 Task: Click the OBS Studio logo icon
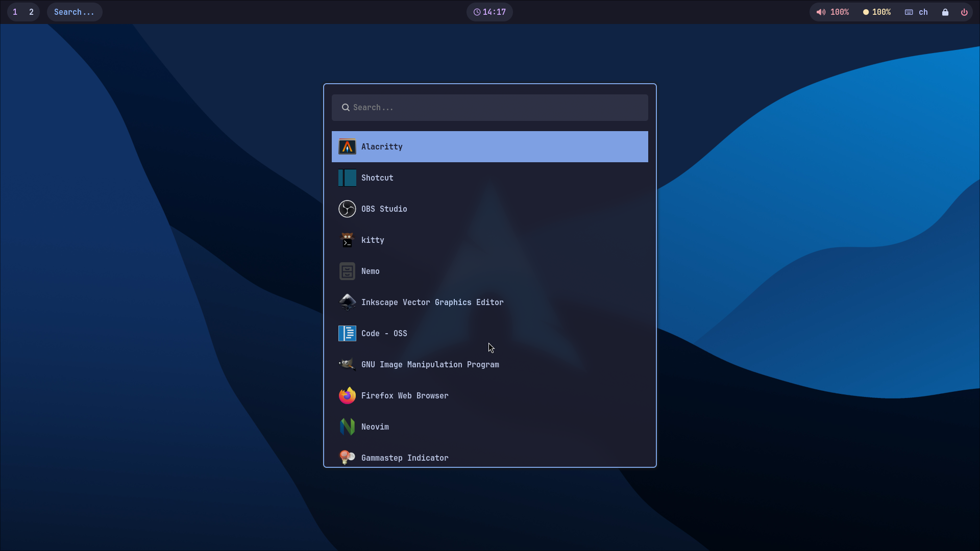point(347,209)
